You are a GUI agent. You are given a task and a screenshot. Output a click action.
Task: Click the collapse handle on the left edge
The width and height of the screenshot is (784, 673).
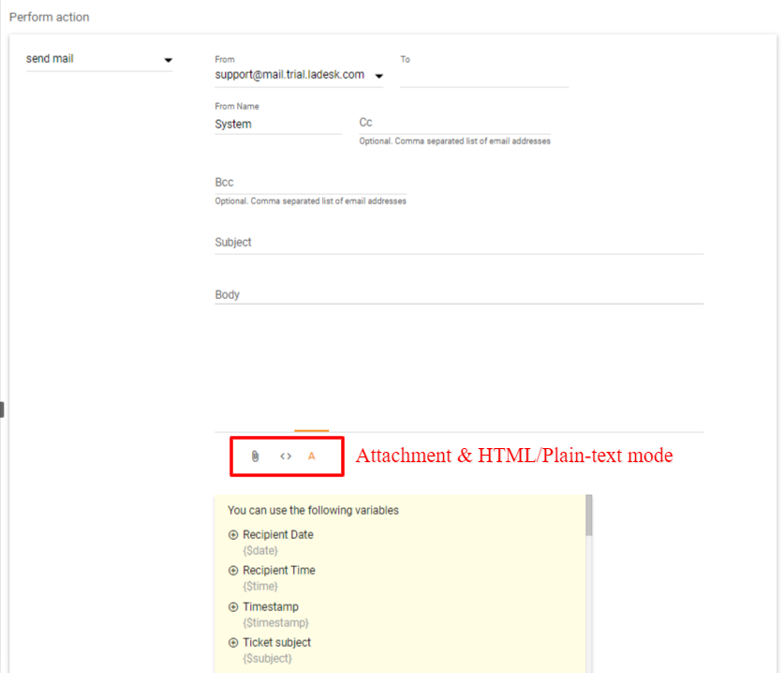[x=3, y=409]
